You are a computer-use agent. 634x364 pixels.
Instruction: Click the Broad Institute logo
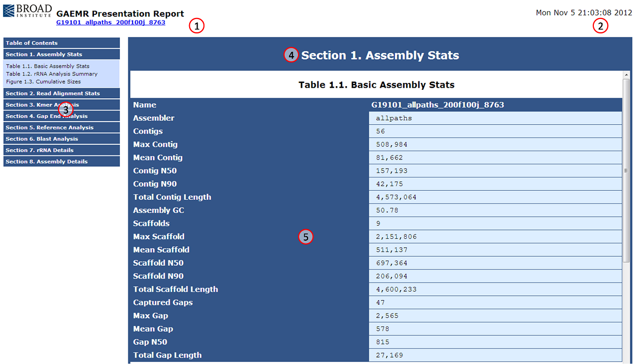pos(27,12)
